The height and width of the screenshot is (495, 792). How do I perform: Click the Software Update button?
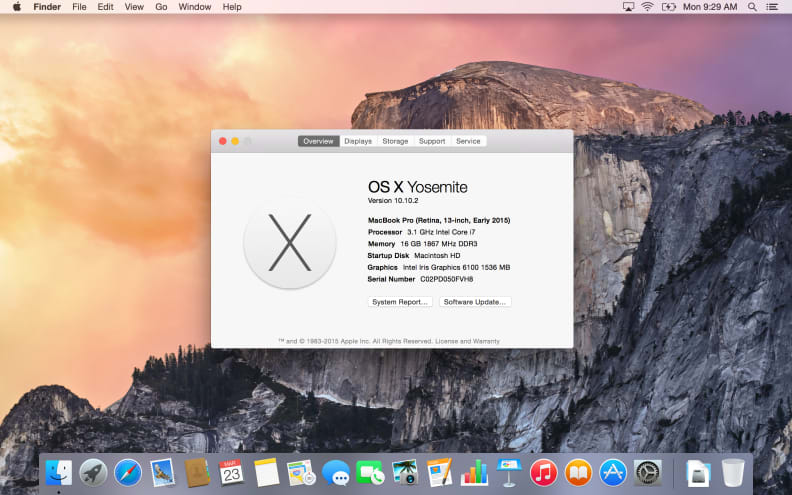pyautogui.click(x=475, y=302)
